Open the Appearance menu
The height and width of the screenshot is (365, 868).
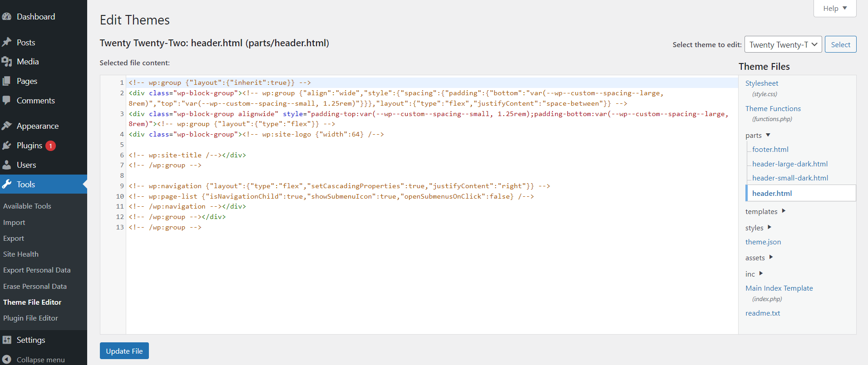coord(38,126)
